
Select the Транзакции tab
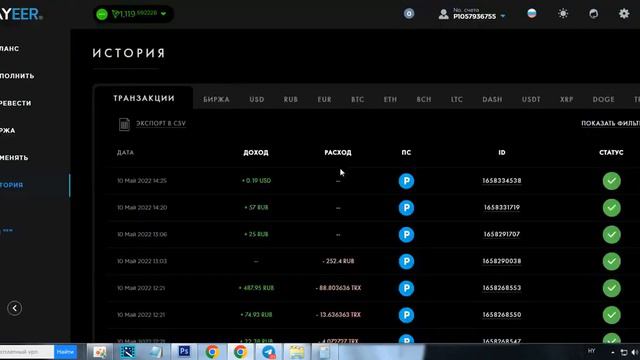144,98
